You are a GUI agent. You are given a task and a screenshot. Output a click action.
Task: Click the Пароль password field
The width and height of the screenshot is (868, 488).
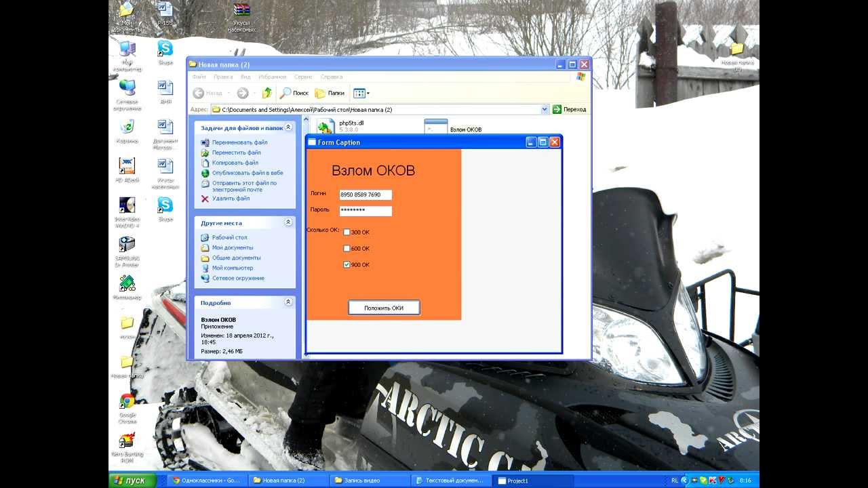tap(366, 211)
